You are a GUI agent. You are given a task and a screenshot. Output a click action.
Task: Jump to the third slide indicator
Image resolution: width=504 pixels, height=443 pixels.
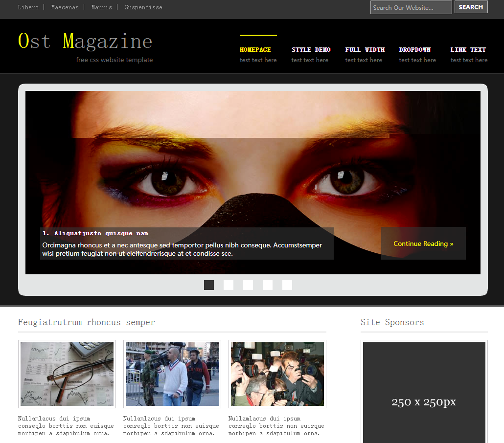pos(248,285)
